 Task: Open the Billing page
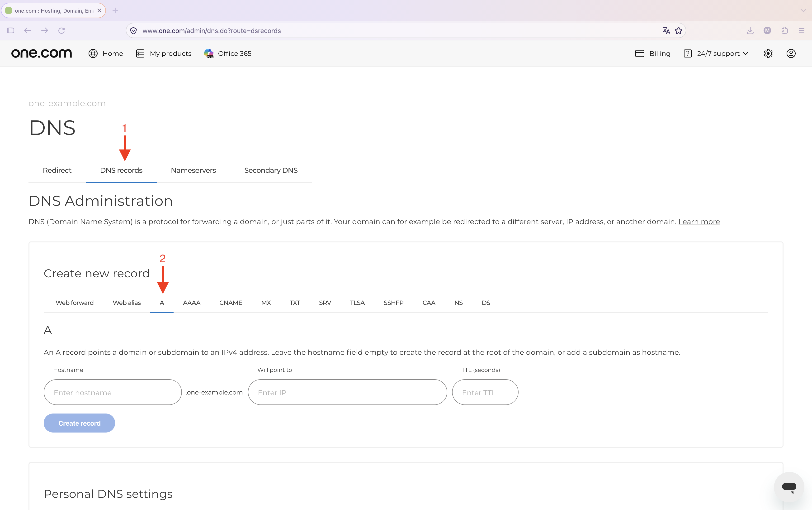(653, 53)
